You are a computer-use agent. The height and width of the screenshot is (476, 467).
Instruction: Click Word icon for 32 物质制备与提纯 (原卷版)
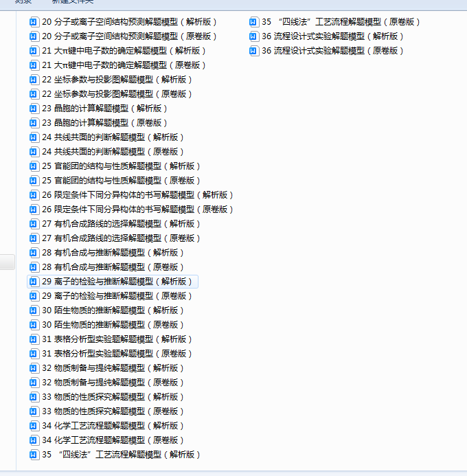(x=34, y=382)
